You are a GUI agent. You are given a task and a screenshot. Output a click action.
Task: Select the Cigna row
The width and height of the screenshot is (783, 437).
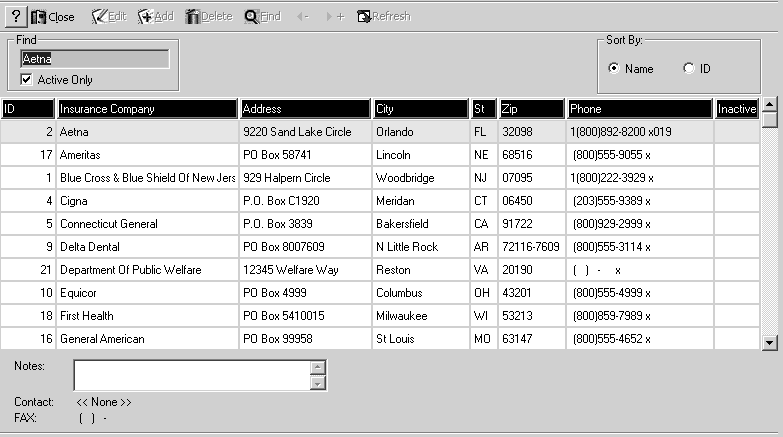coord(380,201)
